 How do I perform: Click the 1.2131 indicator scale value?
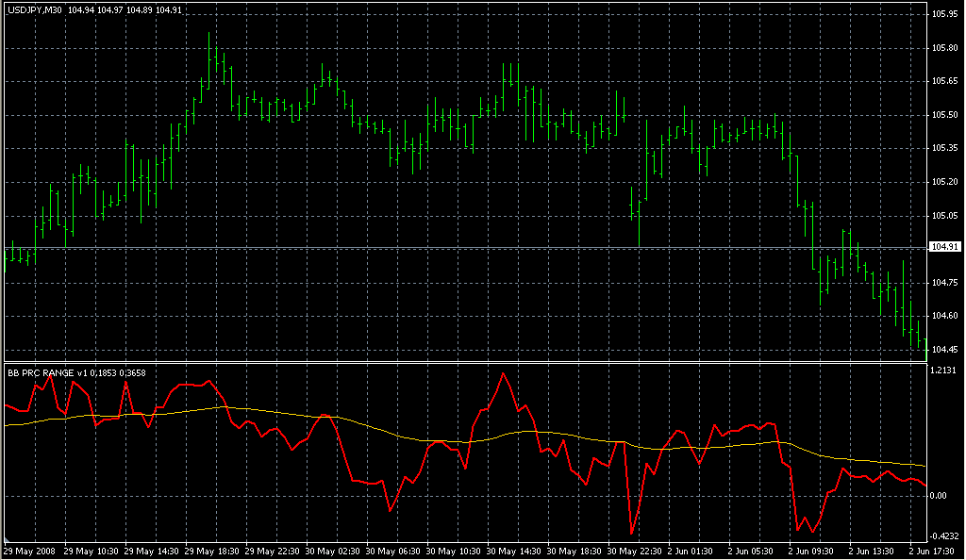[944, 371]
